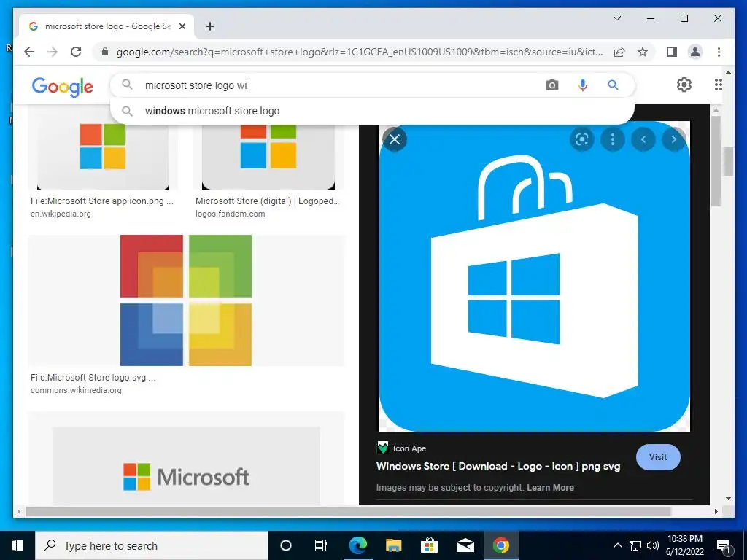Click the Visit button

[658, 457]
